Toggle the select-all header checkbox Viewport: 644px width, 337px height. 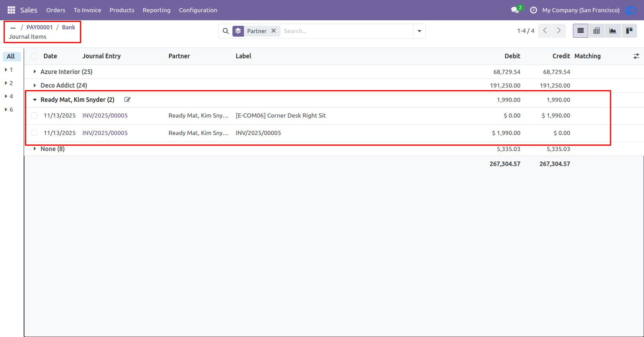[34, 56]
